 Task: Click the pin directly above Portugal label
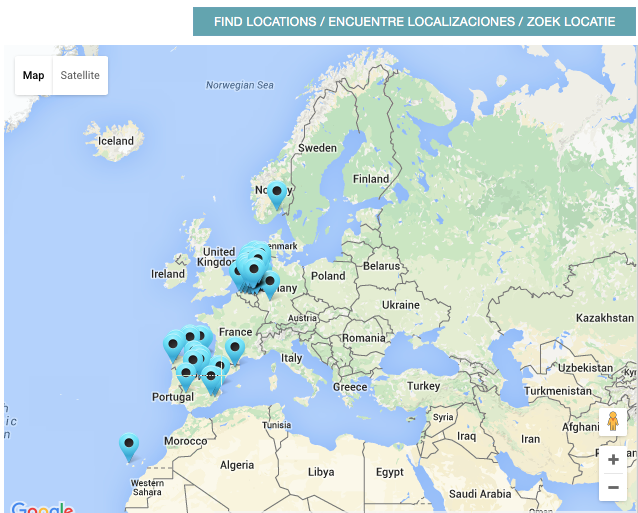186,377
